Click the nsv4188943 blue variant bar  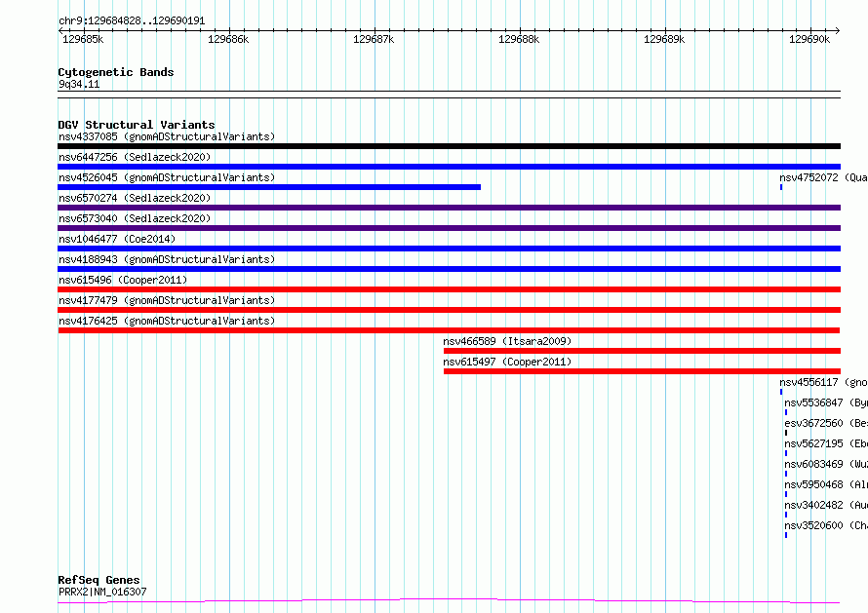pyautogui.click(x=449, y=269)
